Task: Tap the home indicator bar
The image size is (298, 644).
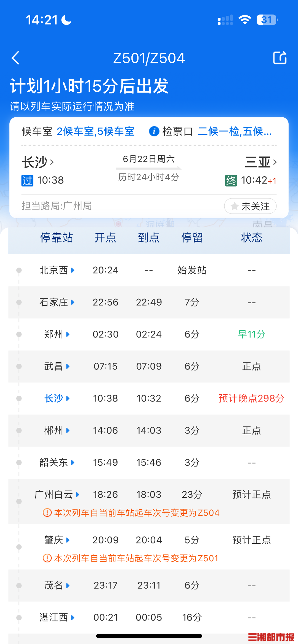Action: point(149,636)
